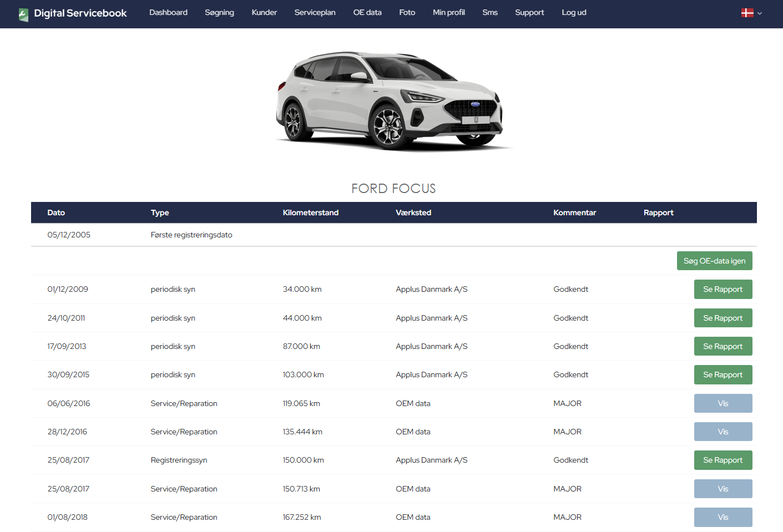
Task: Click Godkendt in the 24/10/2011 row
Action: (x=570, y=318)
